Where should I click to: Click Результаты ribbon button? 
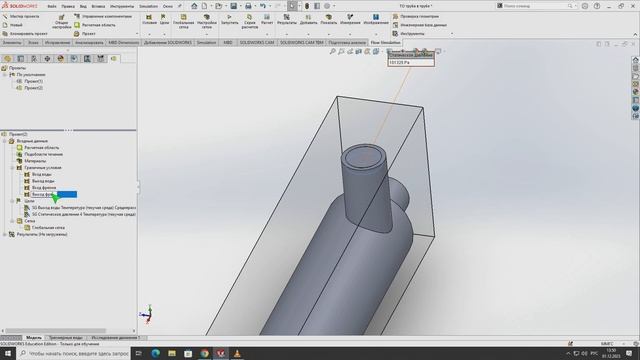287,19
